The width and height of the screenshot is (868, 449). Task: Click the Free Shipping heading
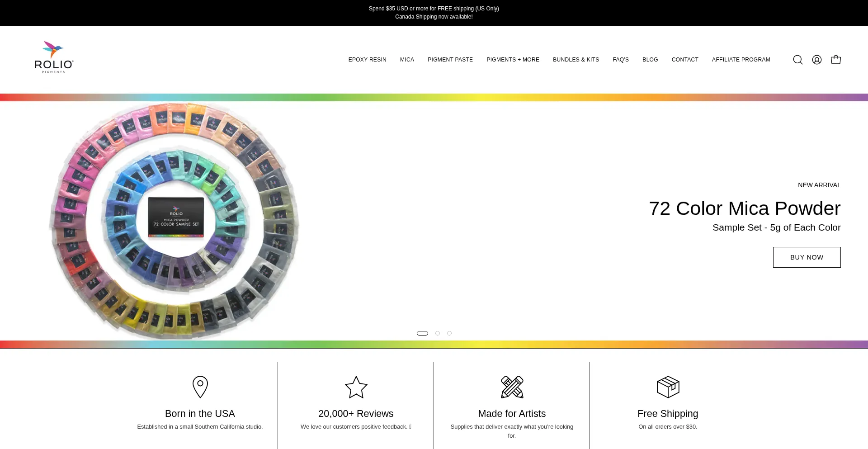(668, 414)
